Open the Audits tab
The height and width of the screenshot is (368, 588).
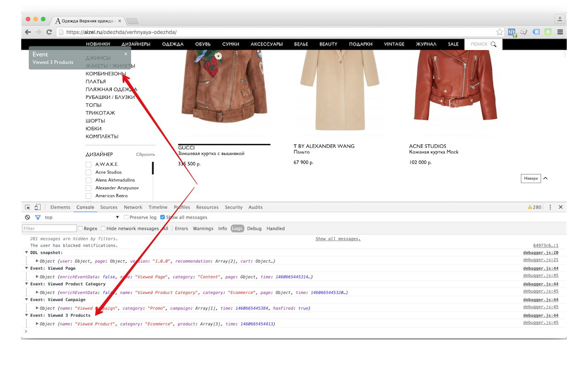pyautogui.click(x=255, y=207)
